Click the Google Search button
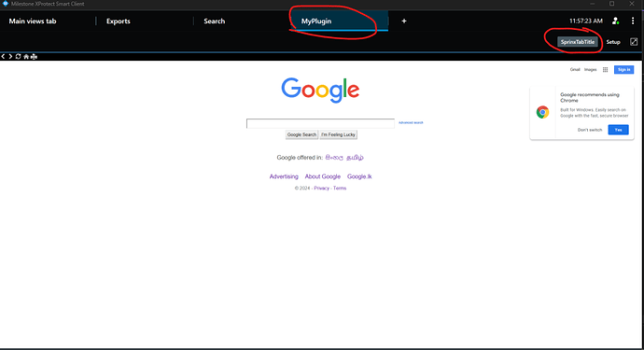644x350 pixels. click(x=301, y=134)
